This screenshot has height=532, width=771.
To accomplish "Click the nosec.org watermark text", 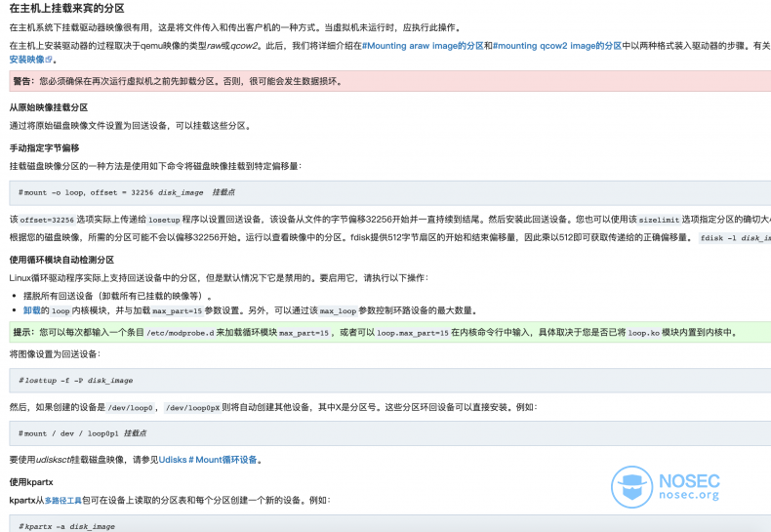I will (x=689, y=496).
